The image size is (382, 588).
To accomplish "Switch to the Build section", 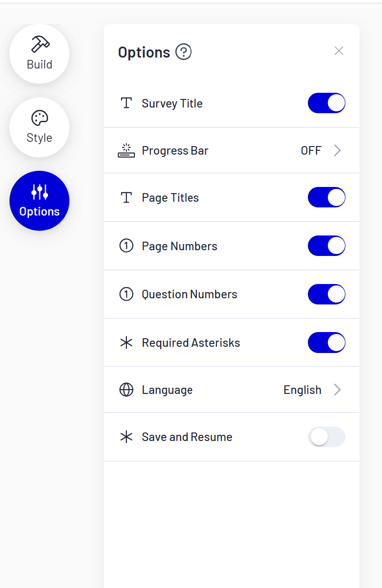I will 39,54.
